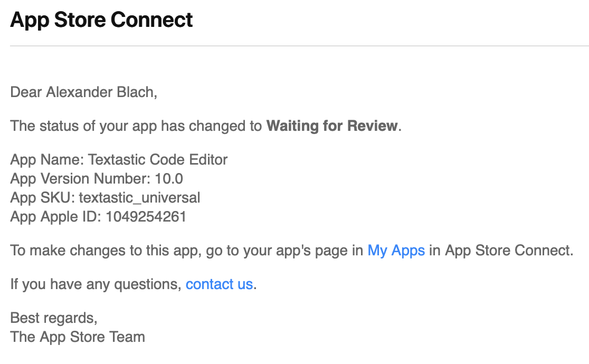Click the version value 10.0
Screen dimensions: 589x364
point(169,179)
